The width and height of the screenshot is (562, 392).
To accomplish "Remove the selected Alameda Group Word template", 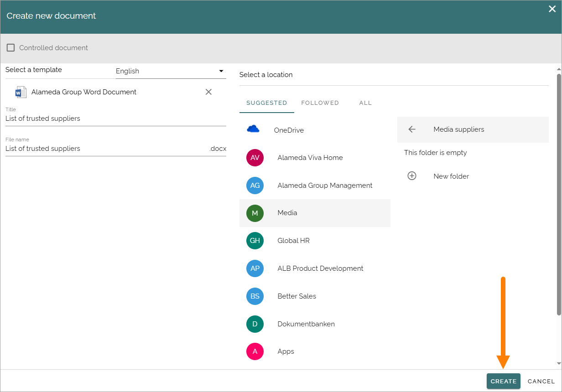I will [208, 92].
